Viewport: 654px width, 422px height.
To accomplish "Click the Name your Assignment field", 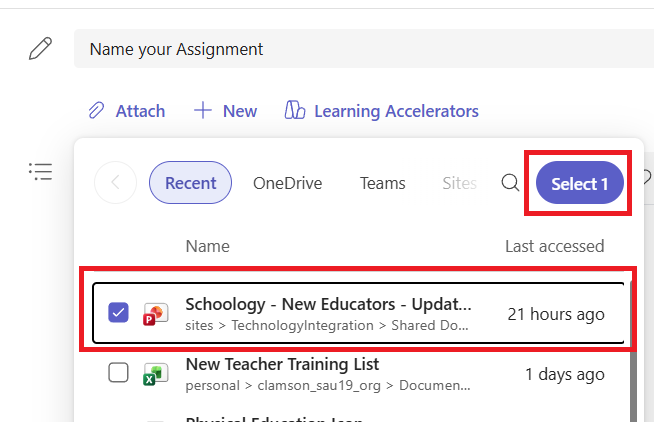I will pos(364,49).
